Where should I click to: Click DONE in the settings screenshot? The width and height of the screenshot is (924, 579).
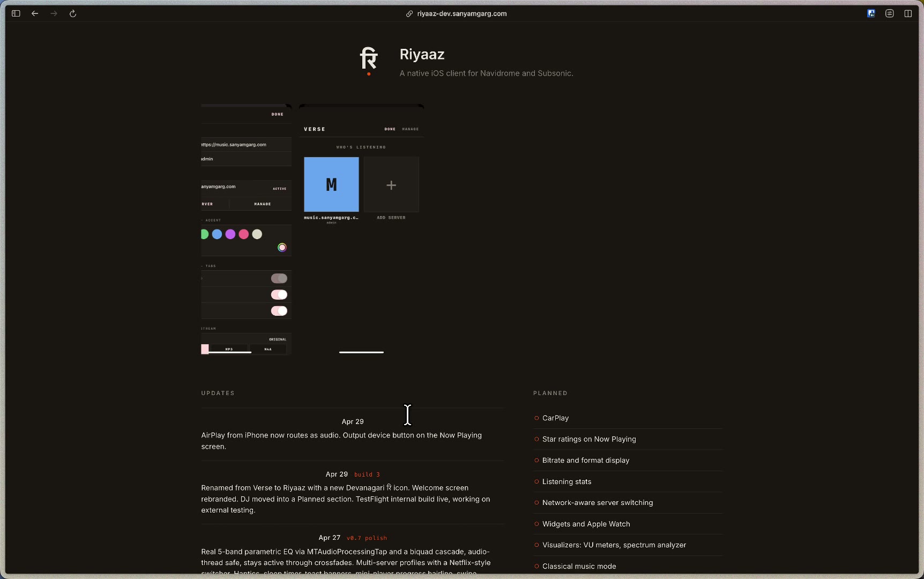278,114
